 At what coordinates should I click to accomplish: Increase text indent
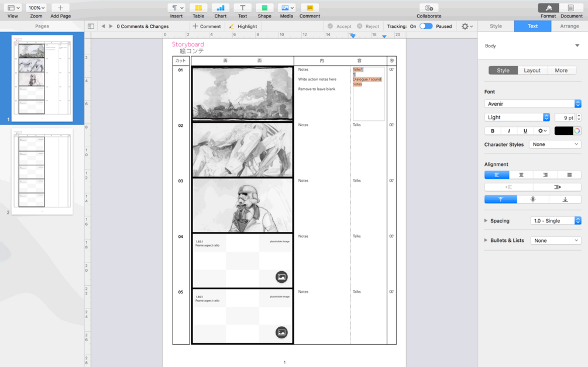(557, 187)
